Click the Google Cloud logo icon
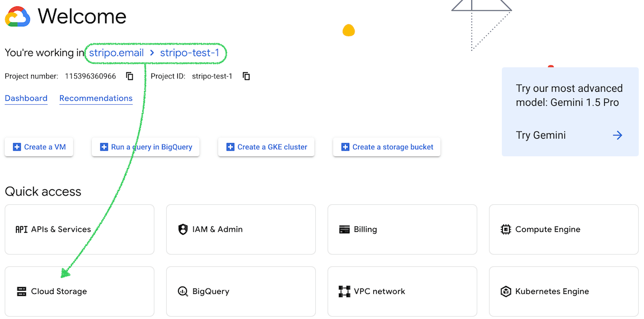Screen dimensions: 644x319 [18, 17]
